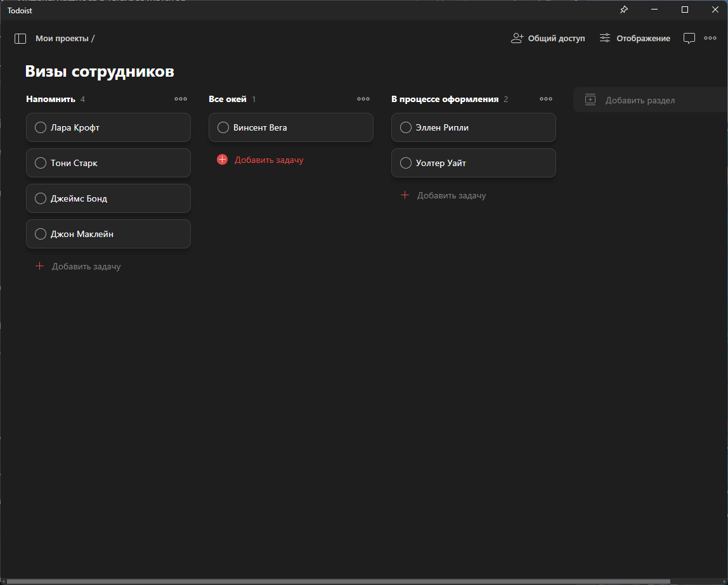
Task: Open the Уолтер Уайт task card
Action: coord(474,163)
